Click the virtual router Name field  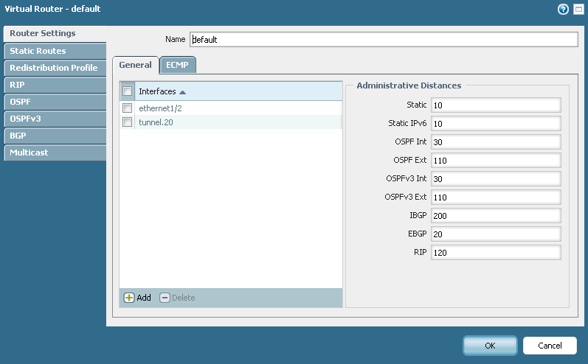tap(383, 39)
